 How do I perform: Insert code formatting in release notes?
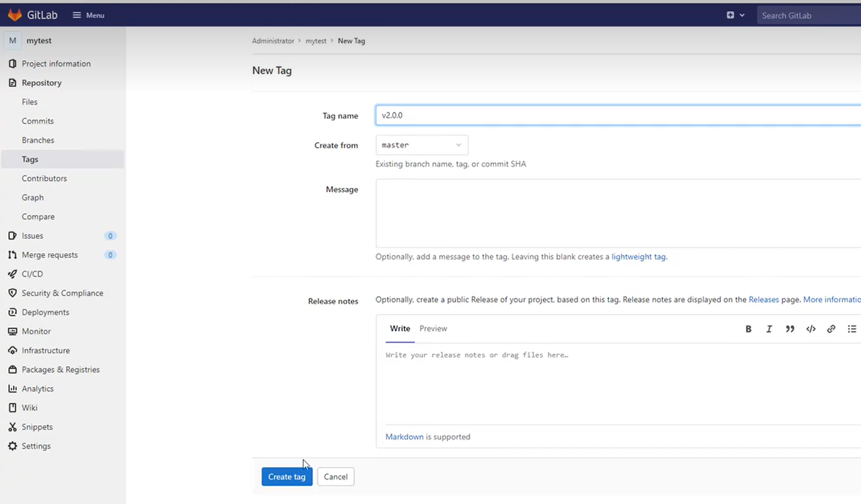[811, 329]
